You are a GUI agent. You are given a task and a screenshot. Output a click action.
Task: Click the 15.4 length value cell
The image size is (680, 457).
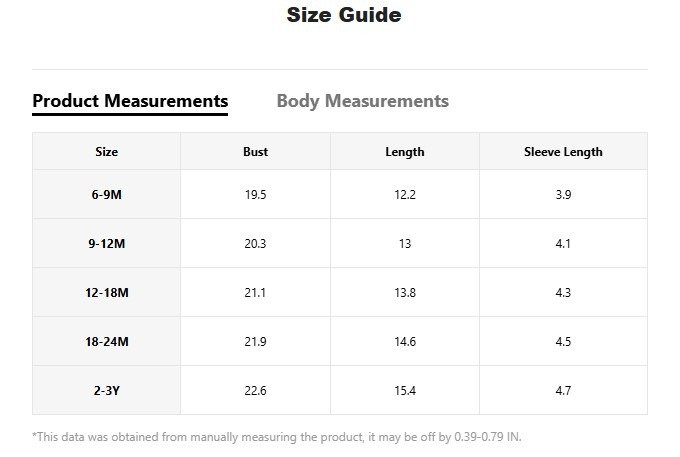pos(404,391)
